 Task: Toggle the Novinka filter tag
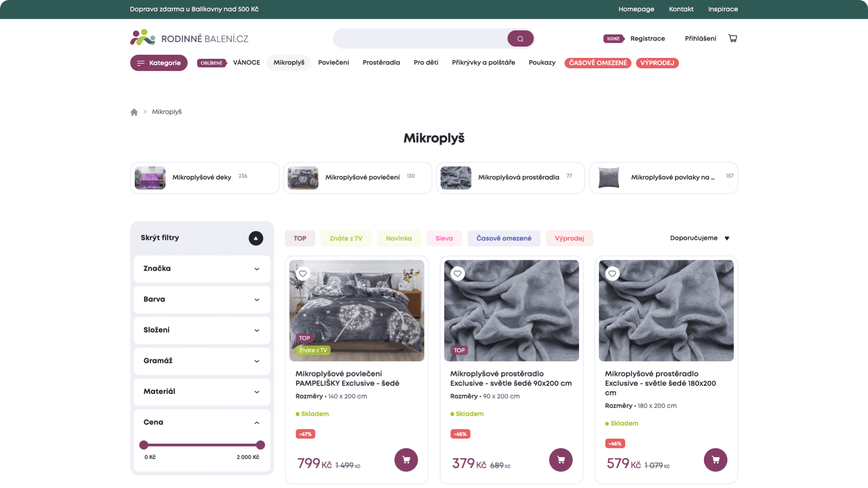[398, 238]
